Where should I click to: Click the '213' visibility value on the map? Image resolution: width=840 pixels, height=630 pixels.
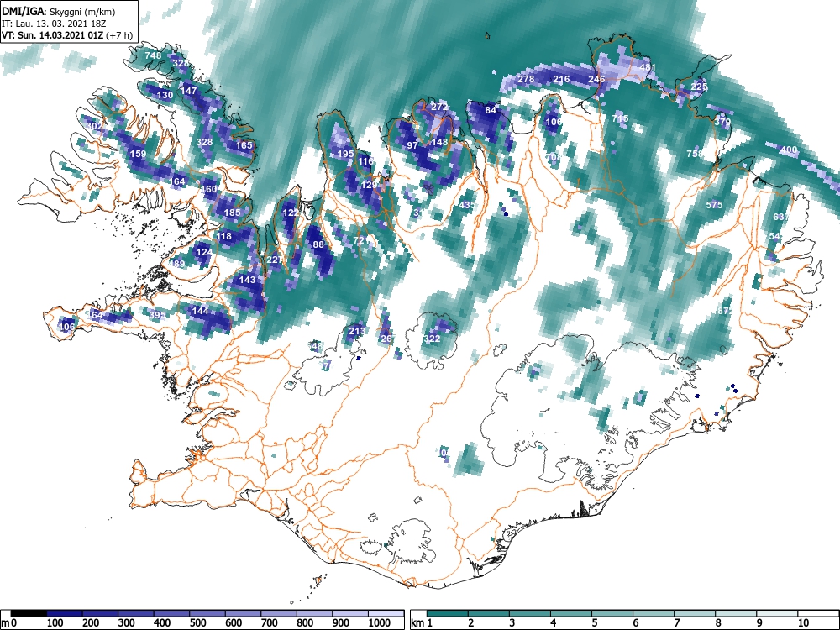357,331
